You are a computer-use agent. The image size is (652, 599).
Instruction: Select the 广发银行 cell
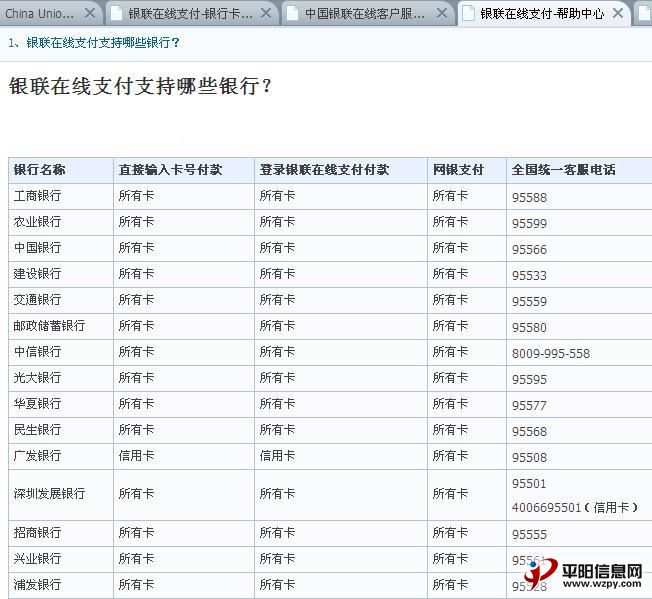(61, 456)
